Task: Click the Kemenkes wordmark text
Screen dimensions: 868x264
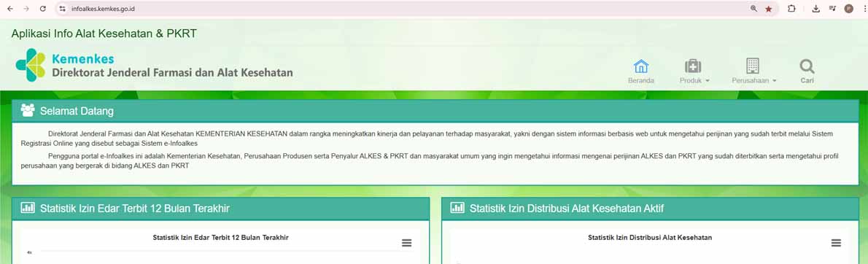Action: (83, 58)
